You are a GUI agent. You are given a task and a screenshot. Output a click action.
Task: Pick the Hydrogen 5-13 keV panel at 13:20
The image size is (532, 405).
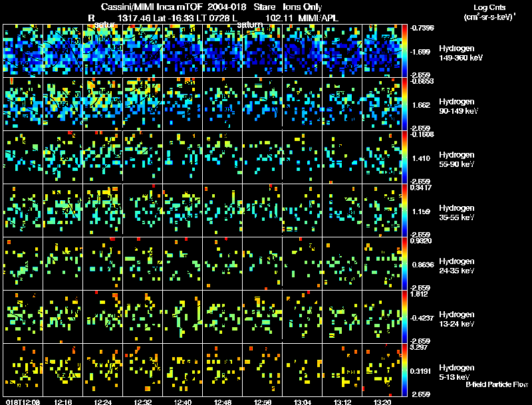[382, 370]
